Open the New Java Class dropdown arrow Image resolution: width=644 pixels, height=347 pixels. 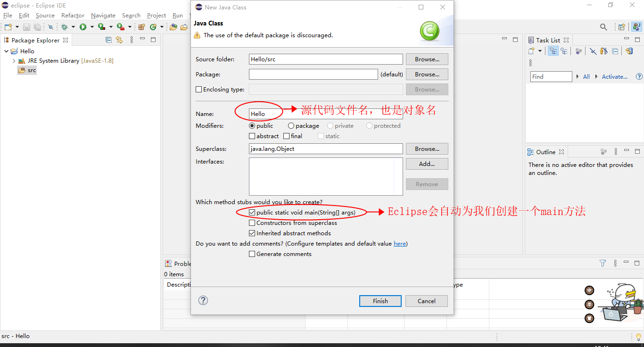[x=162, y=27]
